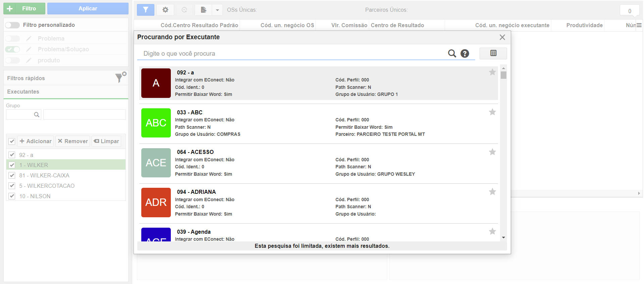Image resolution: width=644 pixels, height=284 pixels.
Task: Select the green ABC avatar
Action: click(x=156, y=123)
